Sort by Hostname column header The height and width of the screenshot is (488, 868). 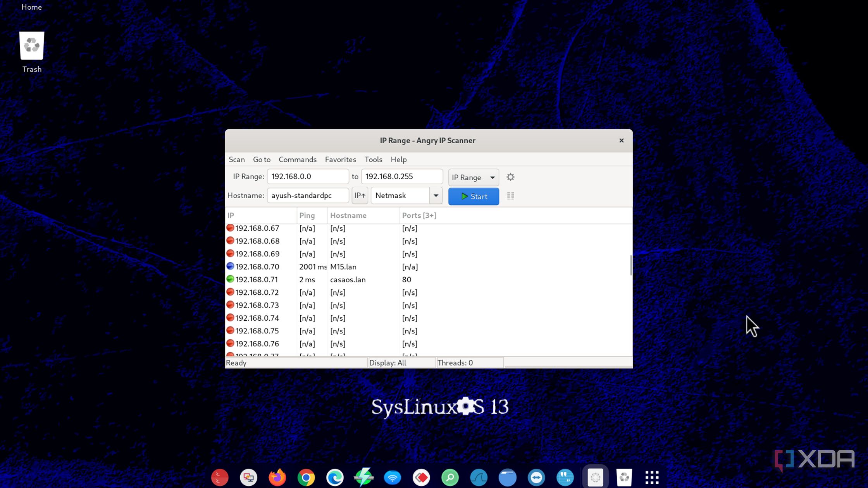point(363,215)
